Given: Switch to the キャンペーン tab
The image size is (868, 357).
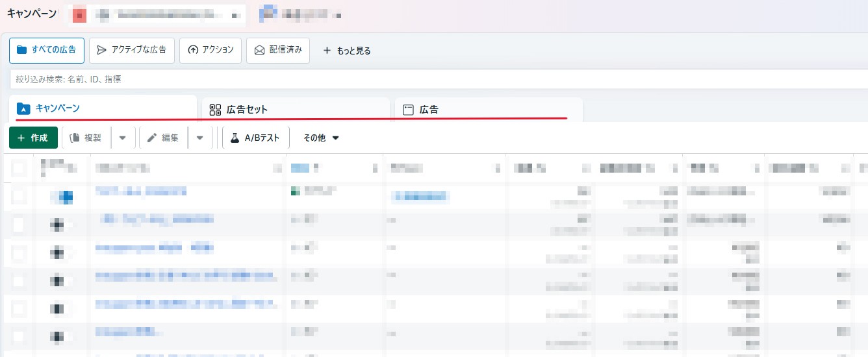Looking at the screenshot, I should click(x=103, y=108).
